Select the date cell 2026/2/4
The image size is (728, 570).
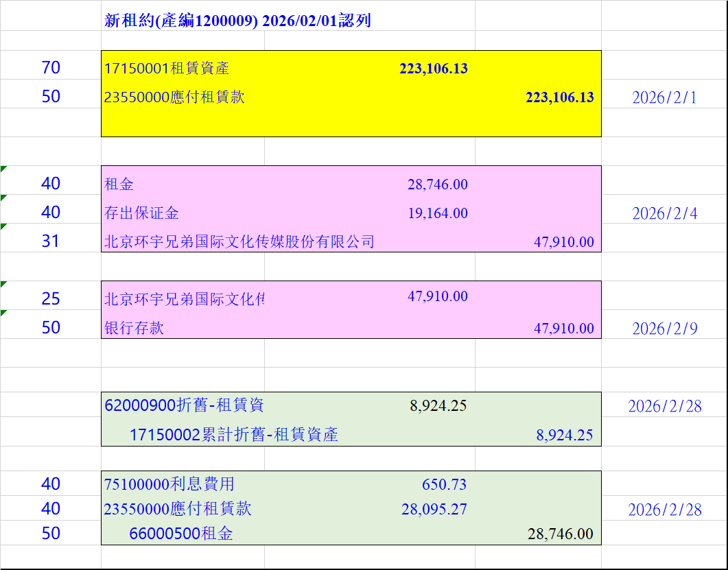click(664, 214)
